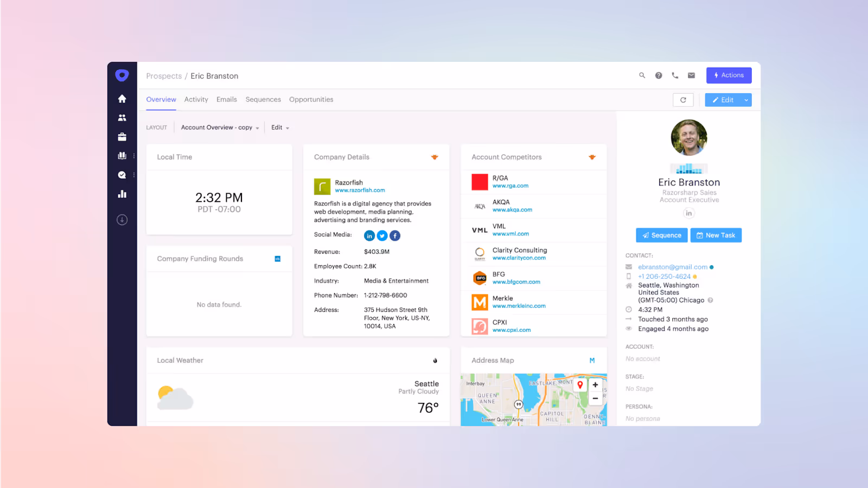Click the engagement bar chart under photo
The height and width of the screenshot is (488, 868).
point(689,169)
